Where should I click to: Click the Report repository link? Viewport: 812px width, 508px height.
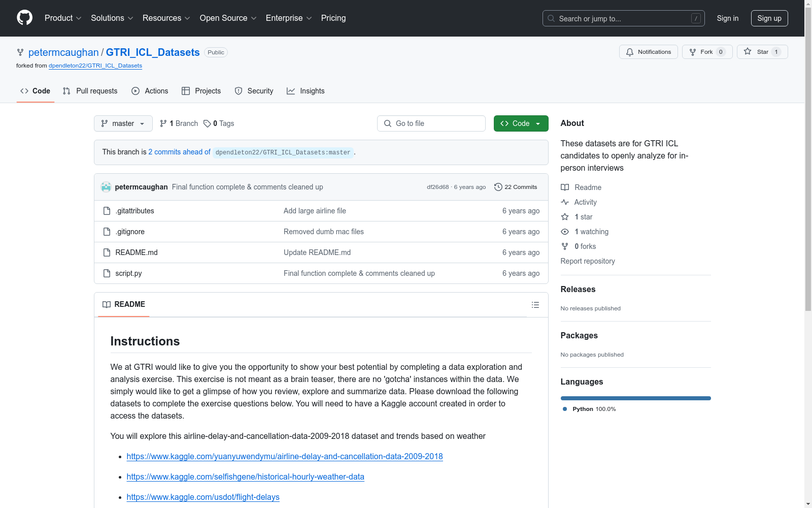(588, 261)
